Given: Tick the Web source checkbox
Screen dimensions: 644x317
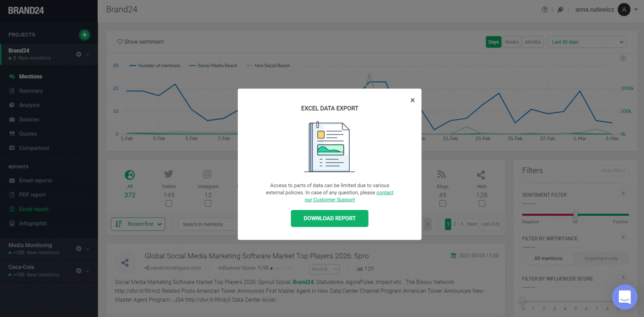Looking at the screenshot, I should [482, 203].
